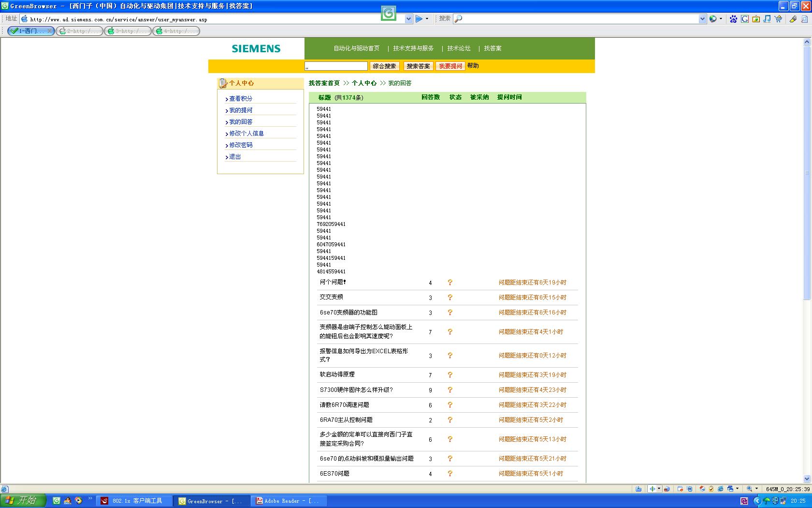Image resolution: width=812 pixels, height=508 pixels.
Task: Click the search engine globe icon
Action: point(713,19)
